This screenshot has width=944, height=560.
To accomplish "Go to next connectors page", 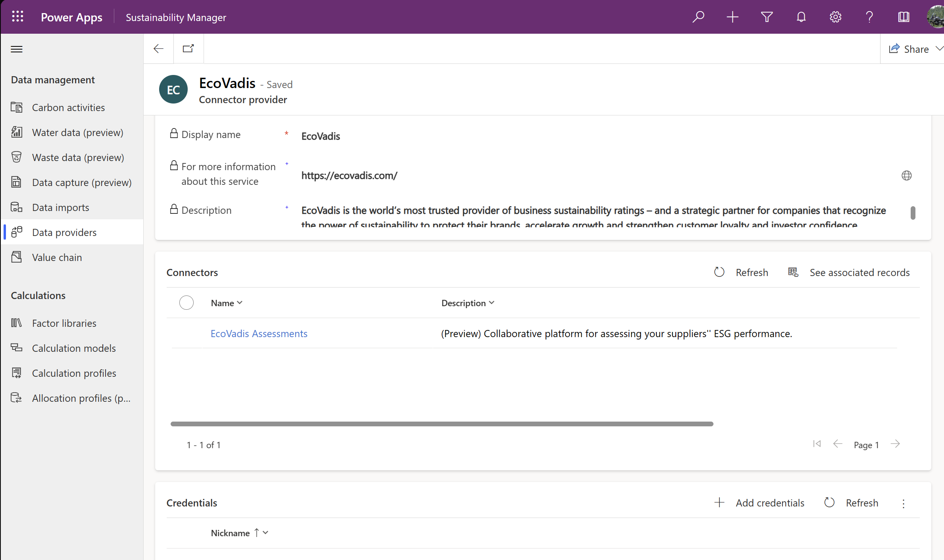I will (895, 444).
